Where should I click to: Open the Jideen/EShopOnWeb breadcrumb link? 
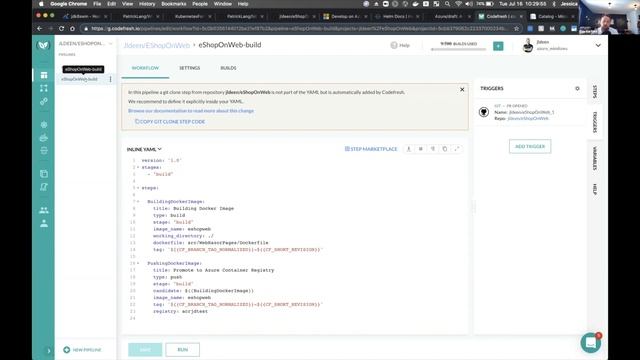[x=157, y=45]
